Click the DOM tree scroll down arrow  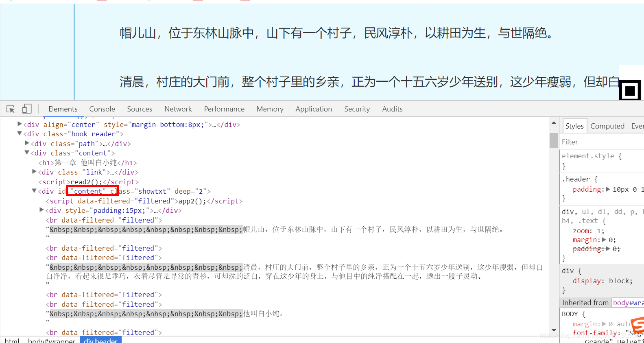554,330
